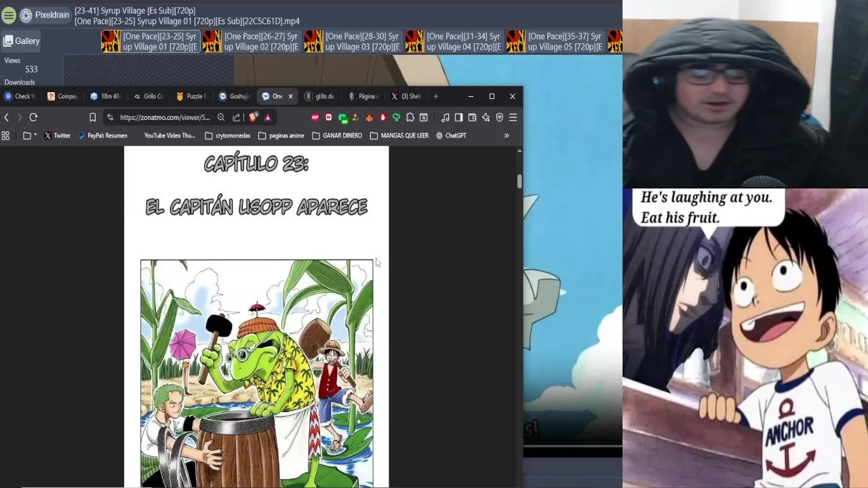
Task: Go back in browser history
Action: point(6,117)
